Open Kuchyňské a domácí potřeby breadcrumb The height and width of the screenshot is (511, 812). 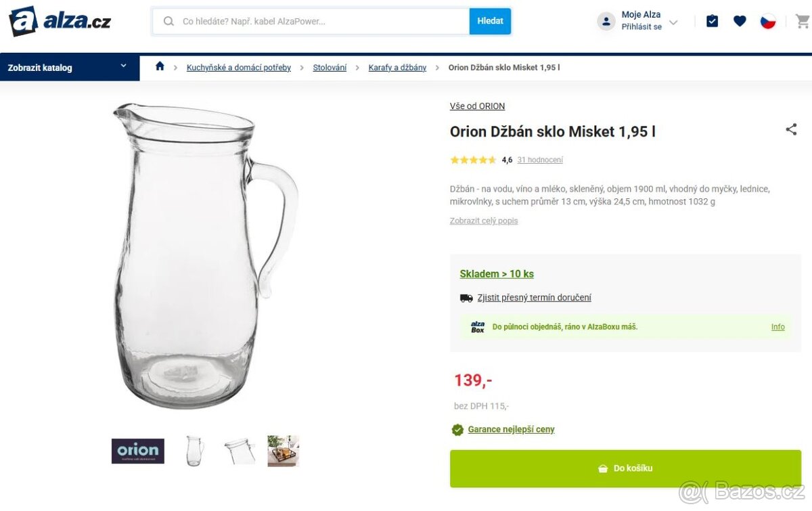click(239, 68)
